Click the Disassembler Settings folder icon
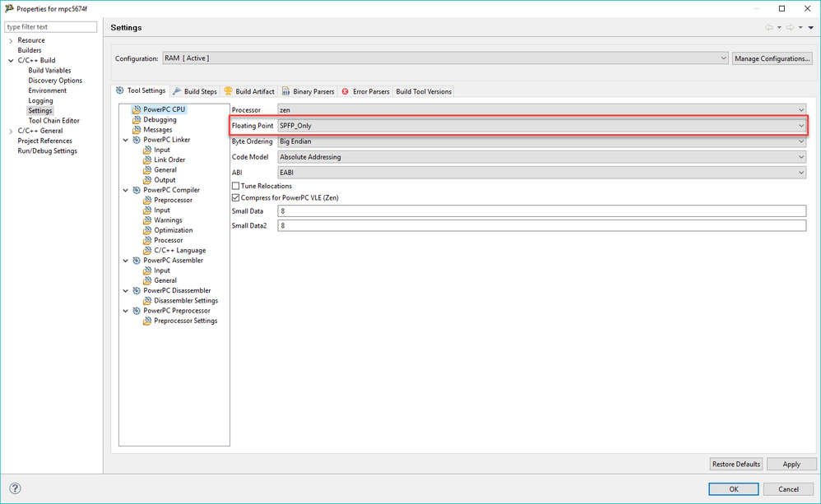Screen dimensions: 821x504 coord(147,301)
